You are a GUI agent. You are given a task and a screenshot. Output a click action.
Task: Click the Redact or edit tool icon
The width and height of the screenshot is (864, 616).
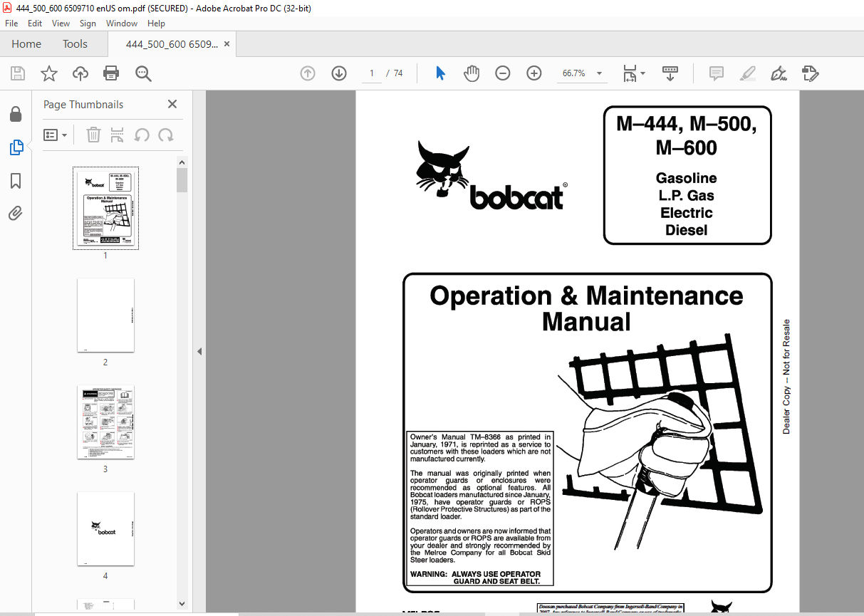click(810, 73)
